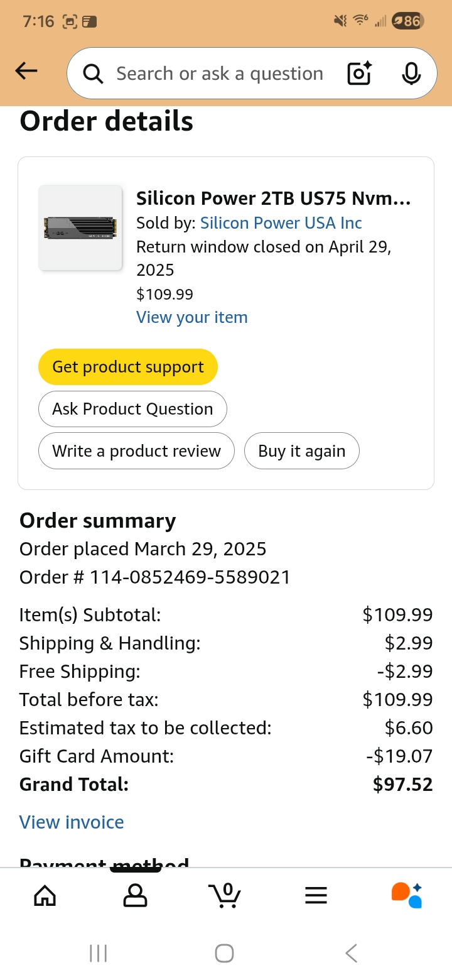
Task: Open the shopping cart
Action: [x=225, y=895]
